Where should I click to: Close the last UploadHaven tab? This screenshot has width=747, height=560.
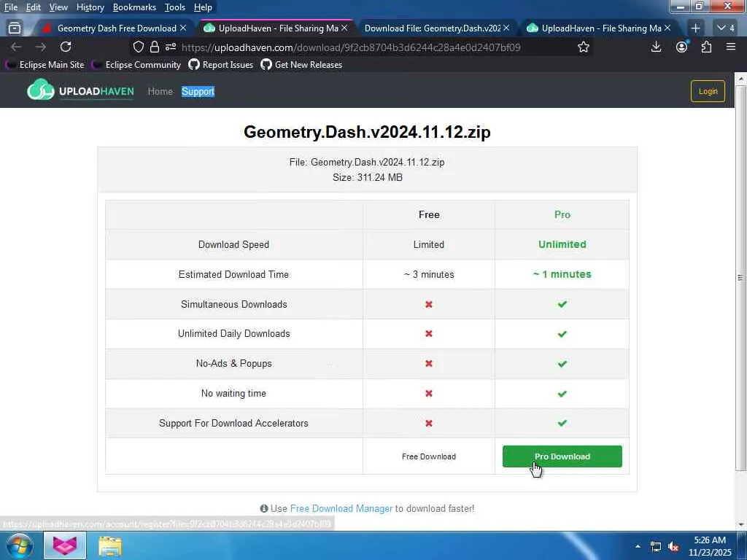(x=667, y=28)
